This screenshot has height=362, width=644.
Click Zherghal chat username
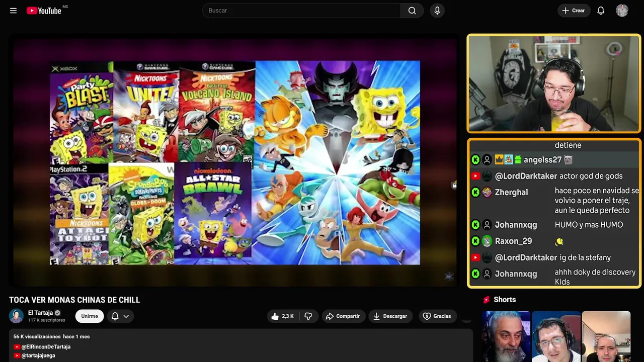(x=511, y=193)
